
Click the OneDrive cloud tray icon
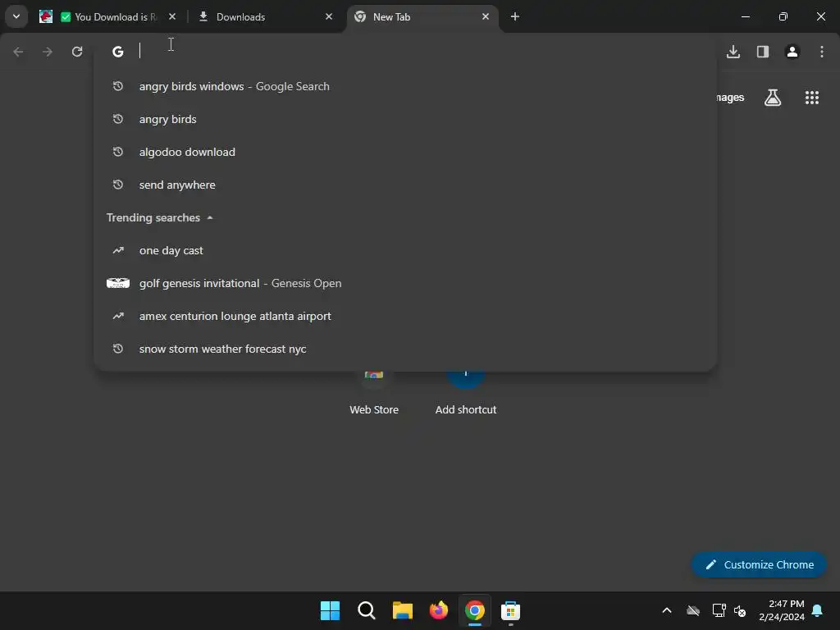click(693, 610)
